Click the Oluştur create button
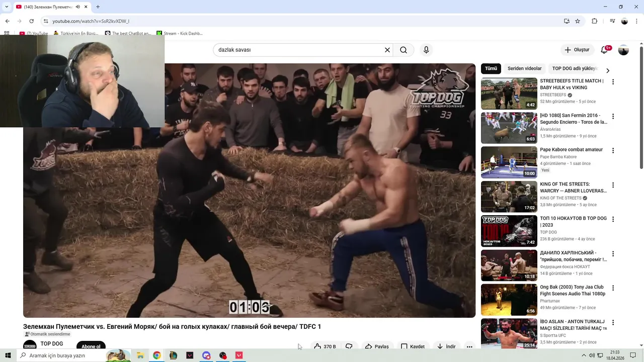Viewport: 644px width, 362px height. [577, 50]
